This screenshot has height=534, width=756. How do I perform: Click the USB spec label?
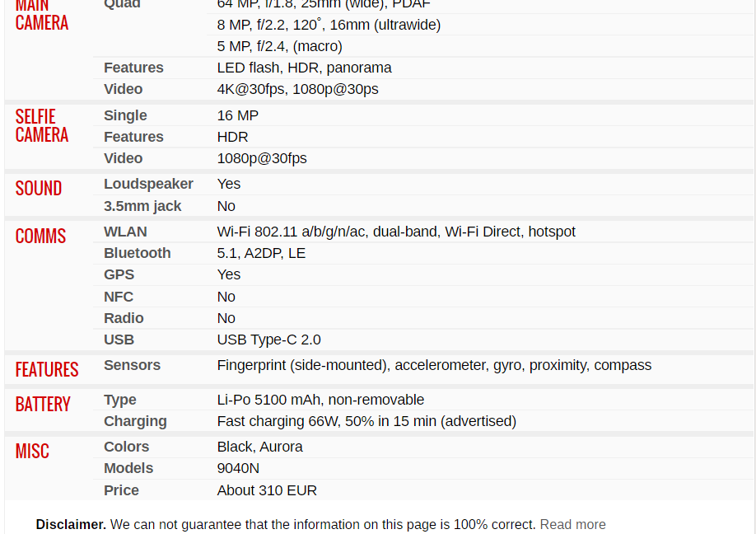[x=119, y=340]
